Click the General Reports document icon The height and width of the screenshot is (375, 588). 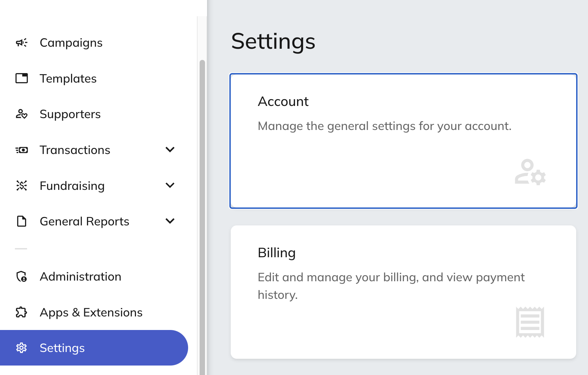pyautogui.click(x=22, y=221)
